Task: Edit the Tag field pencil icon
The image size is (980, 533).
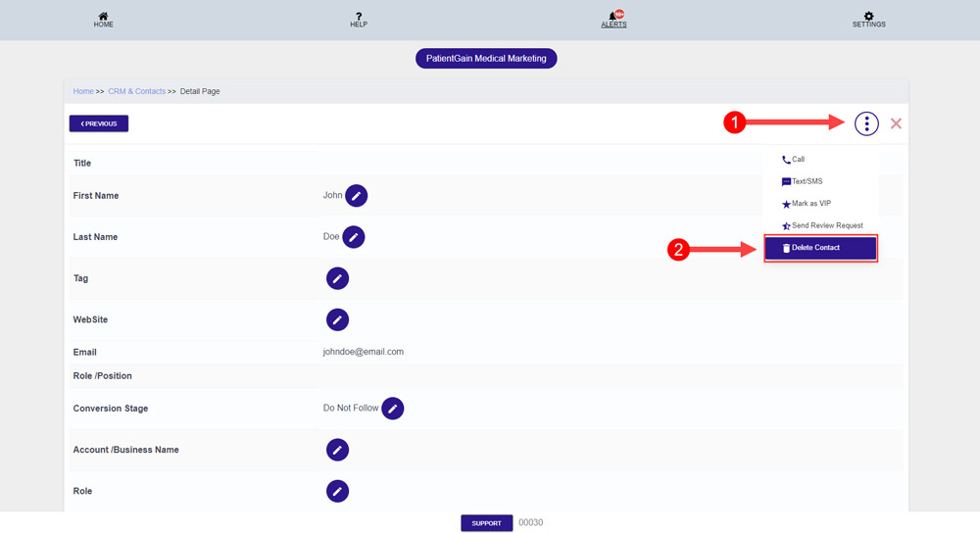Action: pyautogui.click(x=337, y=278)
